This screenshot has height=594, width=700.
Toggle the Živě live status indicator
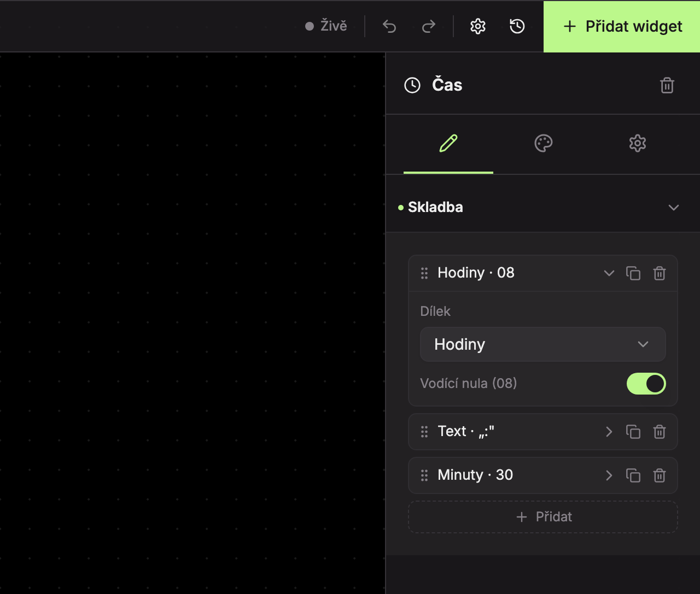tap(326, 26)
